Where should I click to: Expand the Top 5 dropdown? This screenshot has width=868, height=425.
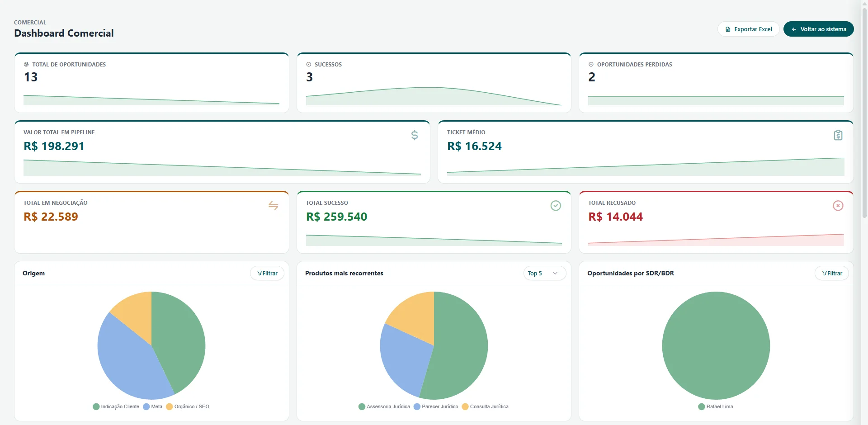point(544,273)
